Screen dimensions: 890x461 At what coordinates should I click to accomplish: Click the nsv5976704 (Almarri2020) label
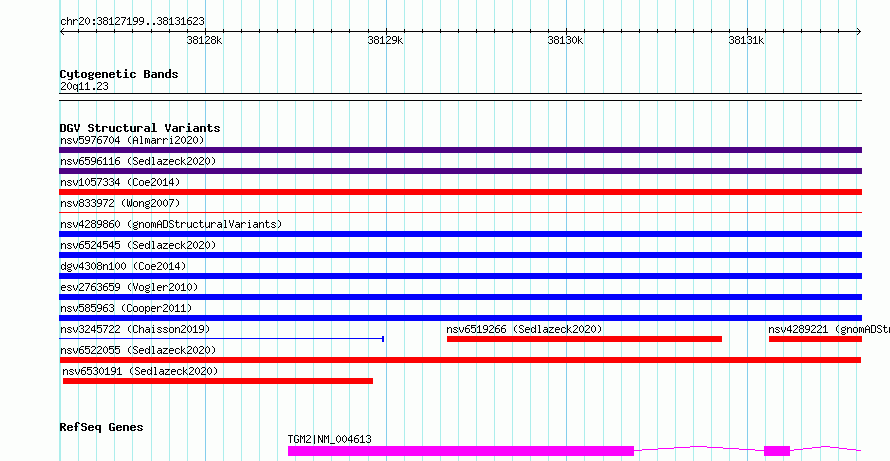132,140
